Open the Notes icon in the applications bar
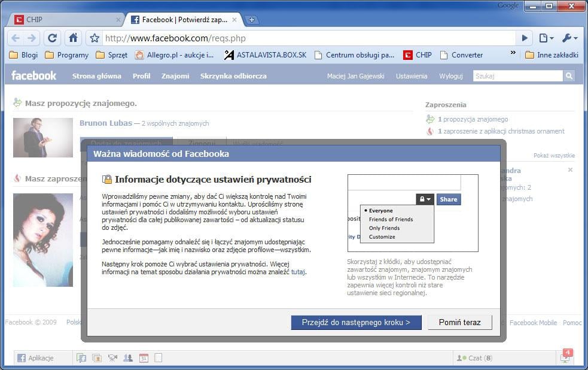 point(157,357)
